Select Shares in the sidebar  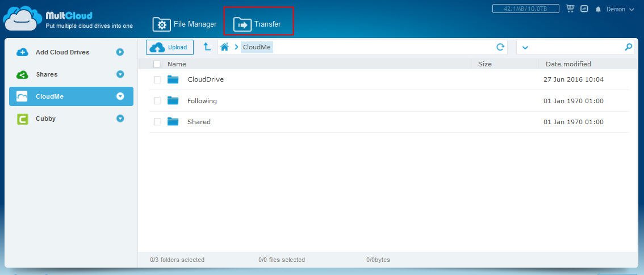pos(71,74)
